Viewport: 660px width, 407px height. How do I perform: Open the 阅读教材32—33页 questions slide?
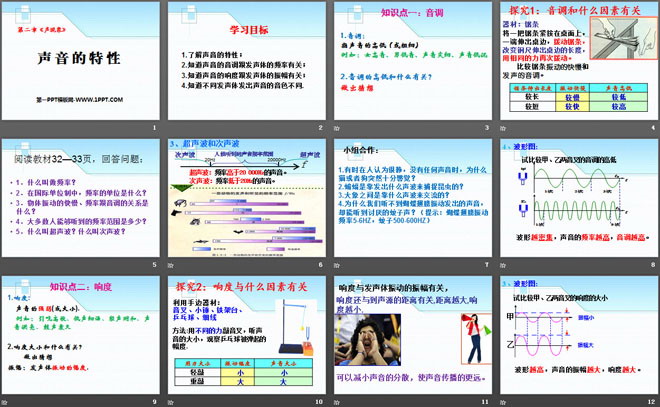point(82,200)
